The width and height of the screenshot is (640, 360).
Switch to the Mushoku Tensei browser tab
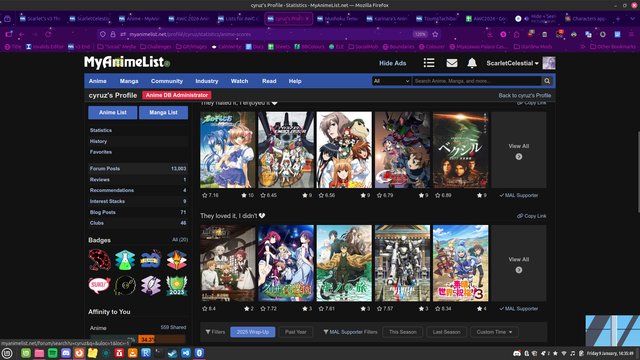[x=338, y=19]
